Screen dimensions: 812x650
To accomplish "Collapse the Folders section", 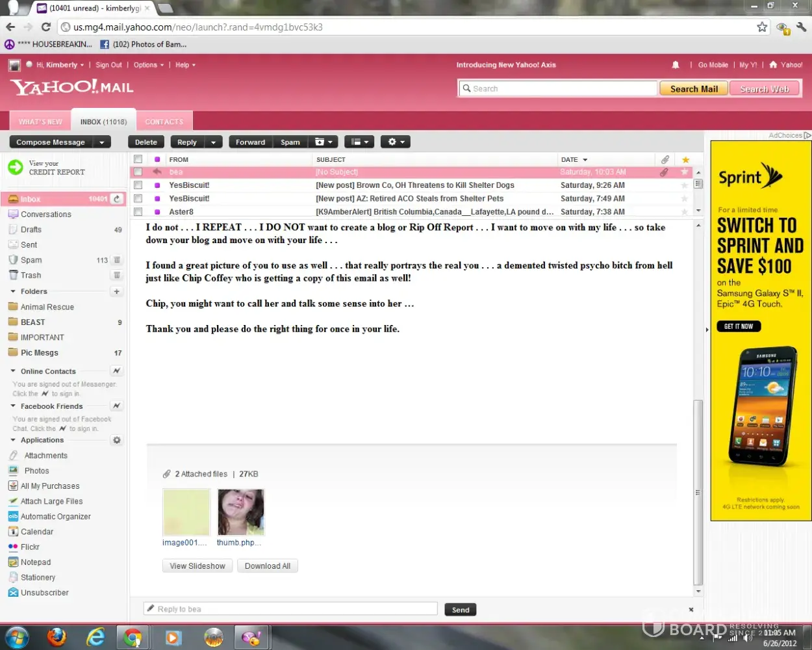I will coord(13,291).
